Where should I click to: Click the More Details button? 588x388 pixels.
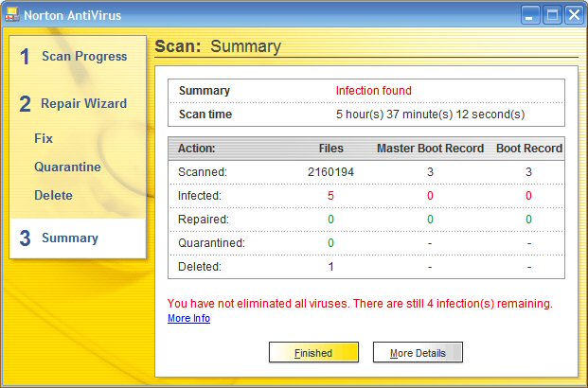[418, 352]
